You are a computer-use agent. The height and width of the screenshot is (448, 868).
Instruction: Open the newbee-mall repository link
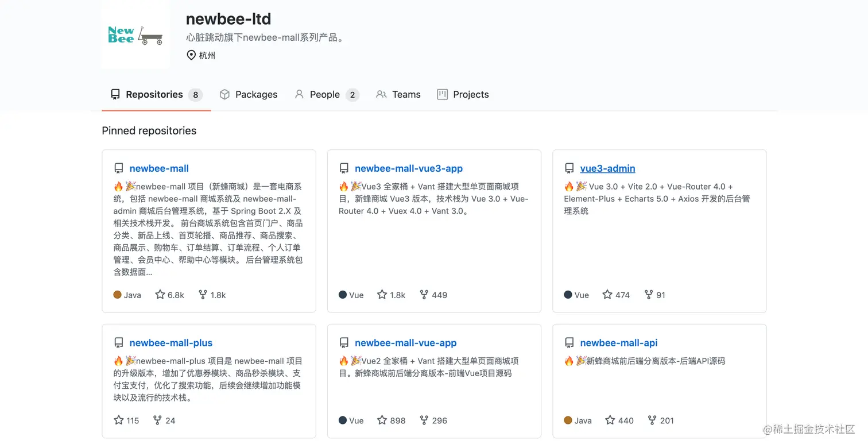pyautogui.click(x=159, y=168)
